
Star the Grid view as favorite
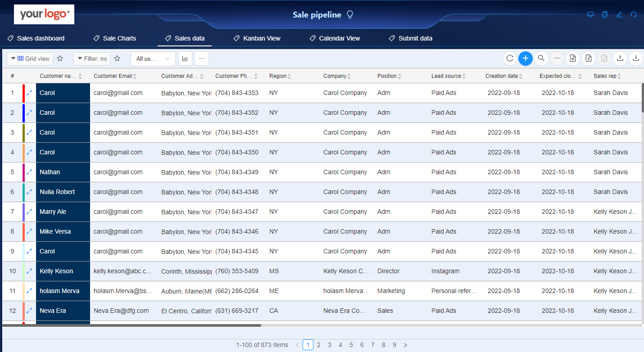60,59
